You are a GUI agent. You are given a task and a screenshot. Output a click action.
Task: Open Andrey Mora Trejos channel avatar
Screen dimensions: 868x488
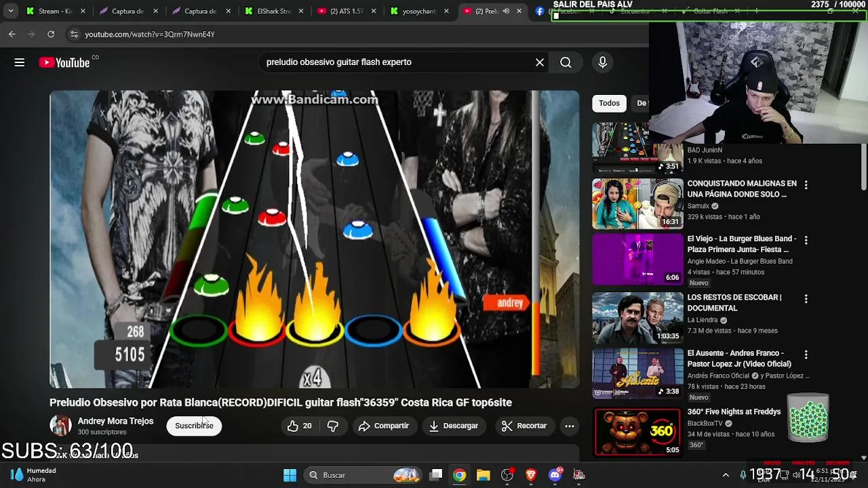[x=60, y=426]
